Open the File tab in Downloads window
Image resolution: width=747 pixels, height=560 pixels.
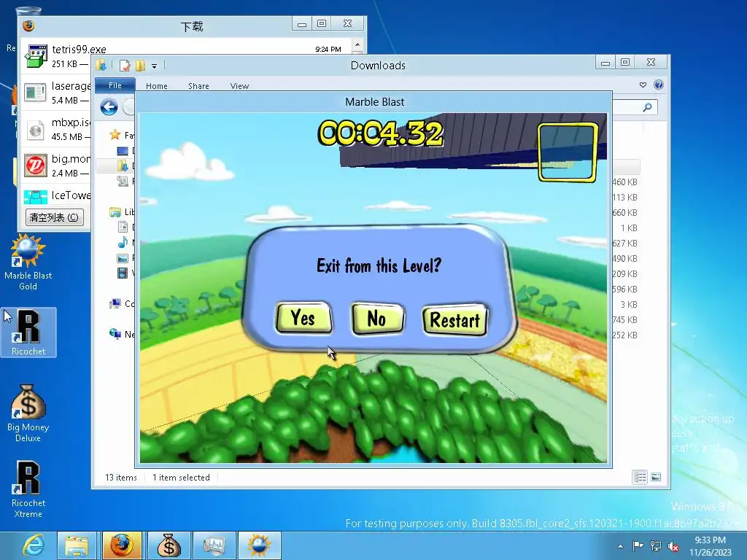(x=115, y=85)
